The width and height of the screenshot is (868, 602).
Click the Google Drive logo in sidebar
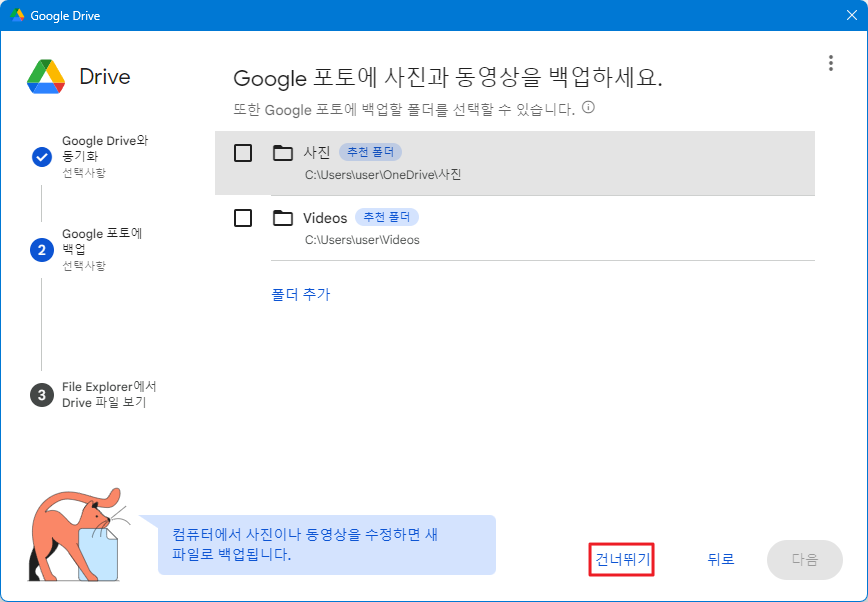[x=46, y=77]
